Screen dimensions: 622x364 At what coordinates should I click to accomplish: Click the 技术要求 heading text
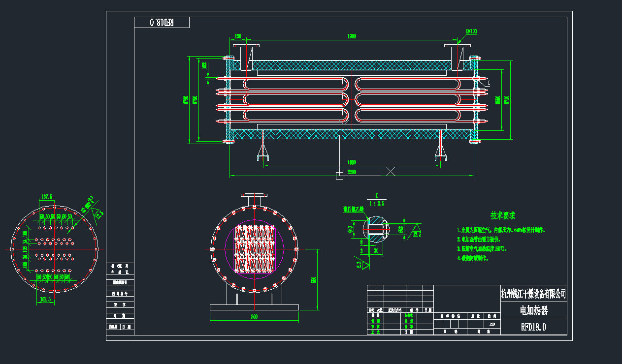point(502,215)
